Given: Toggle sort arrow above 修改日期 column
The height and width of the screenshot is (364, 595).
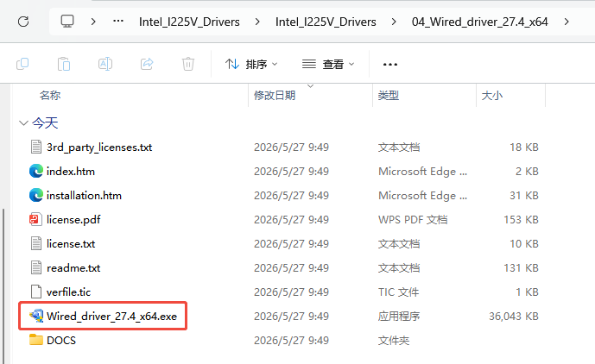Looking at the screenshot, I should click(310, 86).
